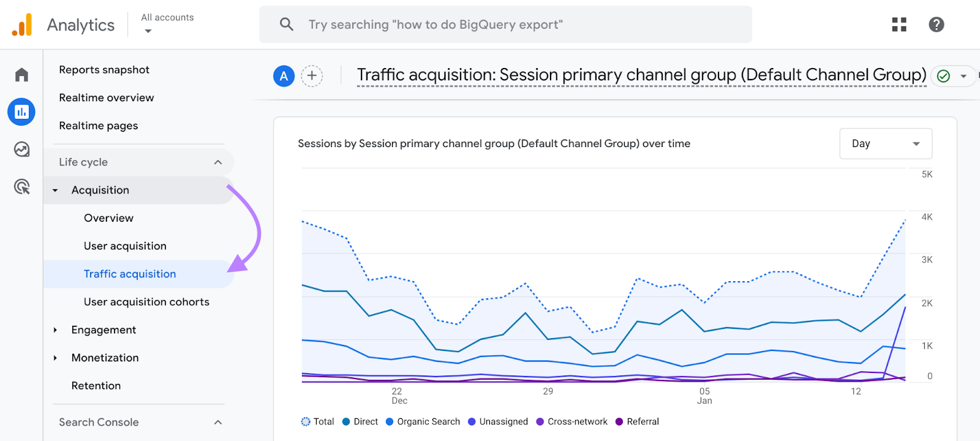Click the Analytics search field
Viewport: 980px width, 441px height.
click(505, 24)
